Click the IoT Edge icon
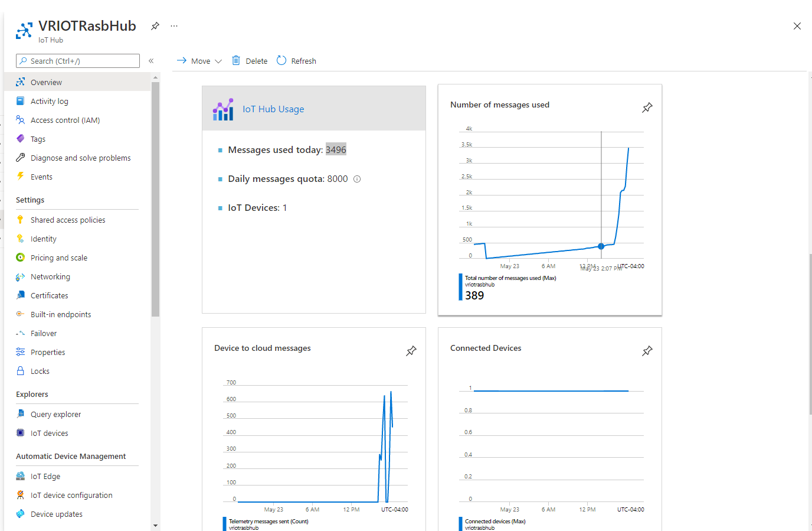Image resolution: width=812 pixels, height=531 pixels. click(21, 476)
